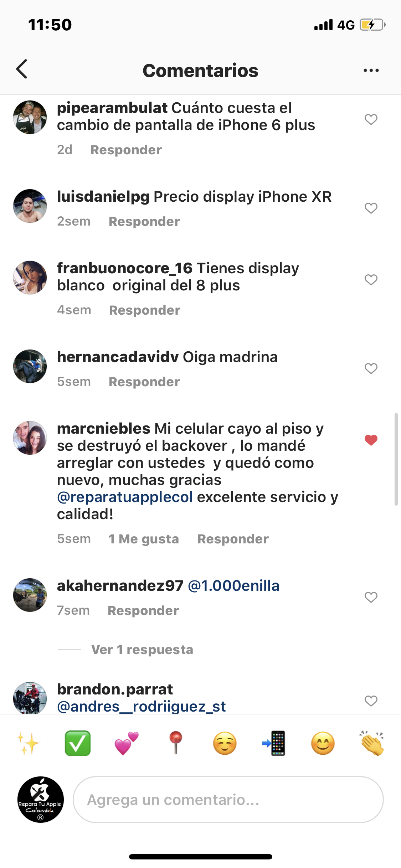Open marcniebles's profile picture
This screenshot has width=401, height=868.
[30, 438]
